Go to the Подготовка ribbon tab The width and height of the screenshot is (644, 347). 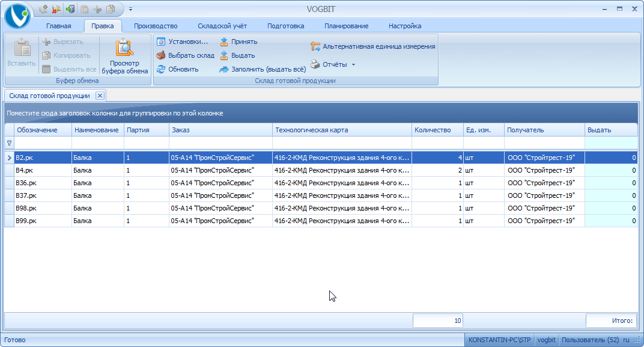pyautogui.click(x=286, y=26)
